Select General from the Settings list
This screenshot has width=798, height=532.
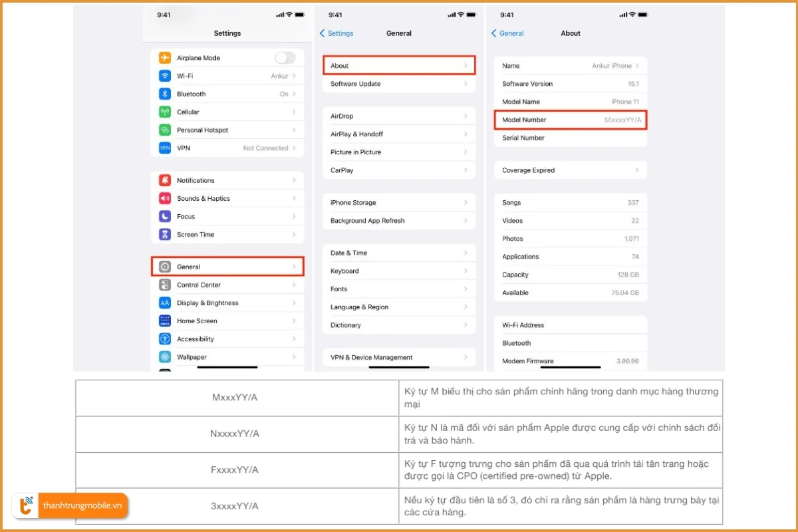coord(227,266)
